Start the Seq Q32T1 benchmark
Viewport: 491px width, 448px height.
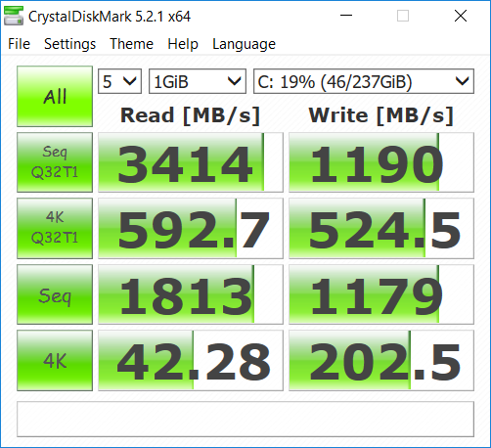(x=55, y=162)
